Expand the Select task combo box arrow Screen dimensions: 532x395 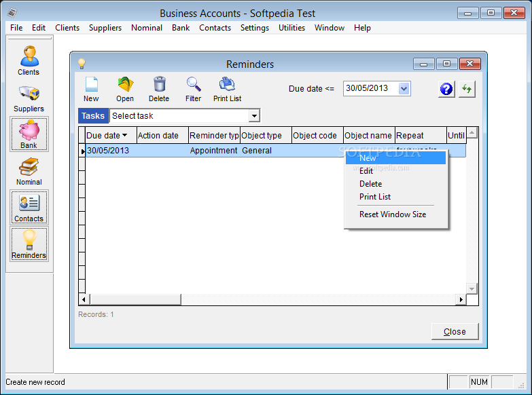click(x=254, y=115)
